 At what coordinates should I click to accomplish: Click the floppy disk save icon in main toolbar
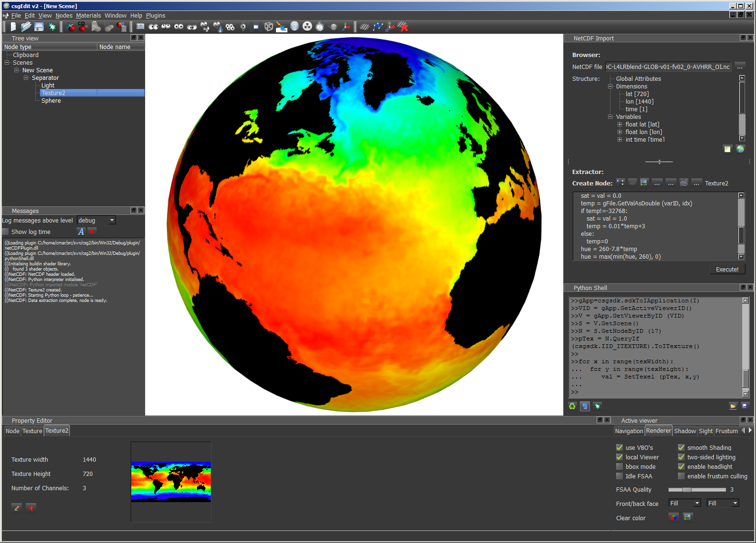tap(39, 27)
